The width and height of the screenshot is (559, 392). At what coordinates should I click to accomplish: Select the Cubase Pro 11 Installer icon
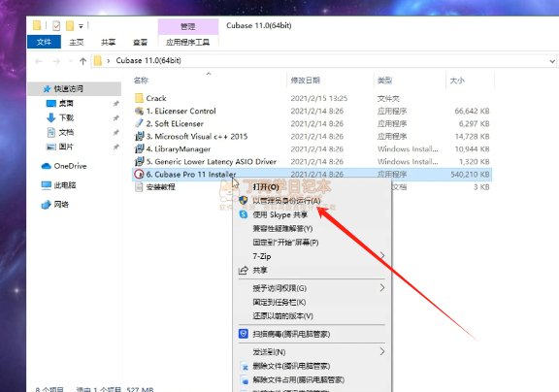[139, 175]
